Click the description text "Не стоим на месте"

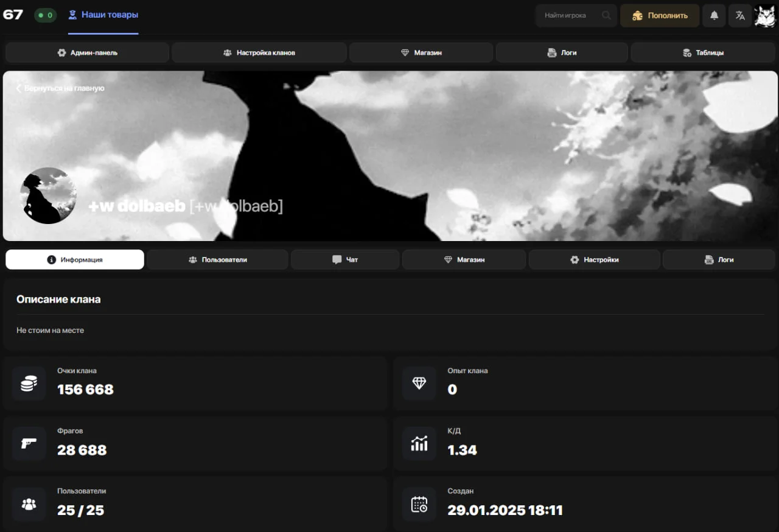coord(50,331)
